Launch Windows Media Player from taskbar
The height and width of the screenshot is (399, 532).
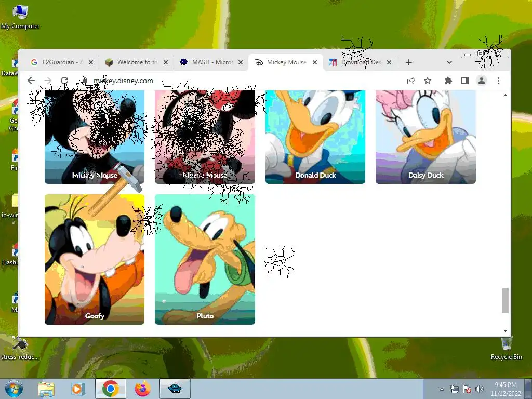pyautogui.click(x=77, y=389)
